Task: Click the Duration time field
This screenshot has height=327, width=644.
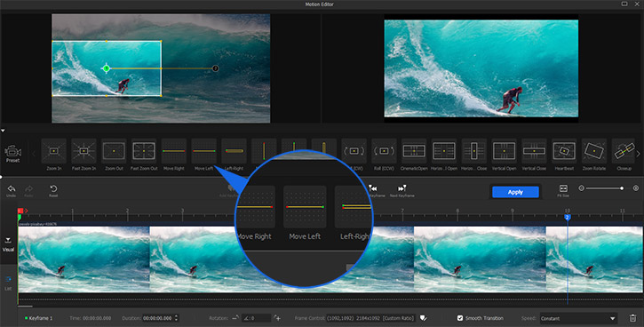Action: [158, 318]
